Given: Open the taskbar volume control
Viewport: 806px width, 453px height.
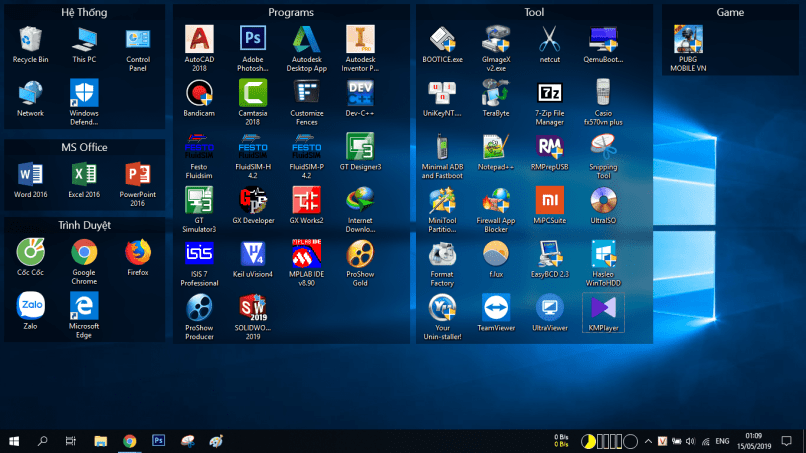Looking at the screenshot, I should tap(692, 440).
